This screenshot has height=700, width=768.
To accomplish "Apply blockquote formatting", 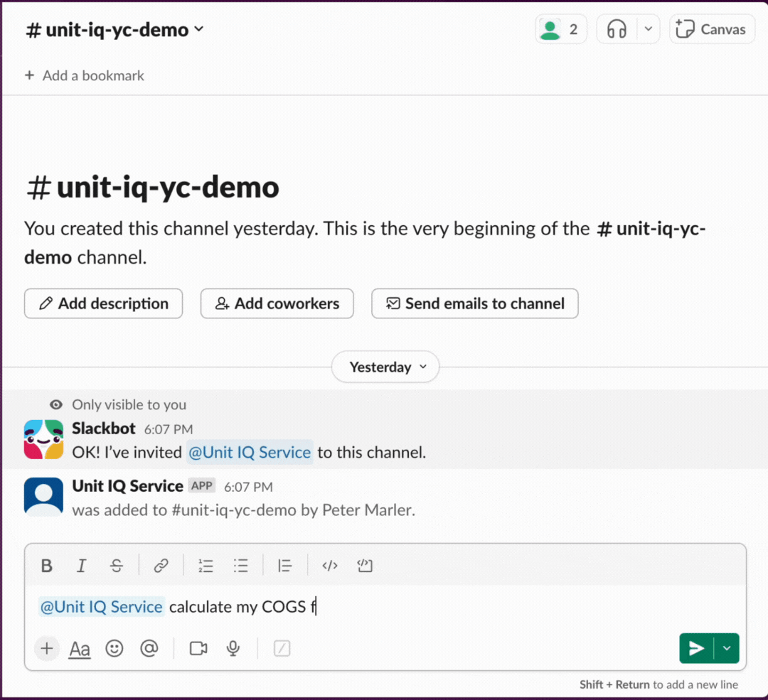I will [285, 566].
